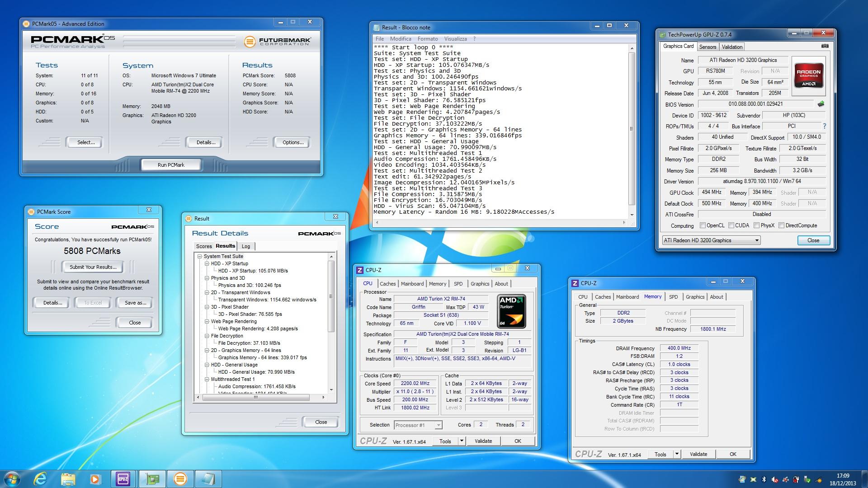This screenshot has height=488, width=868.
Task: Open the Tools dropdown arrow in CPU-Z CPU window
Action: pyautogui.click(x=462, y=441)
